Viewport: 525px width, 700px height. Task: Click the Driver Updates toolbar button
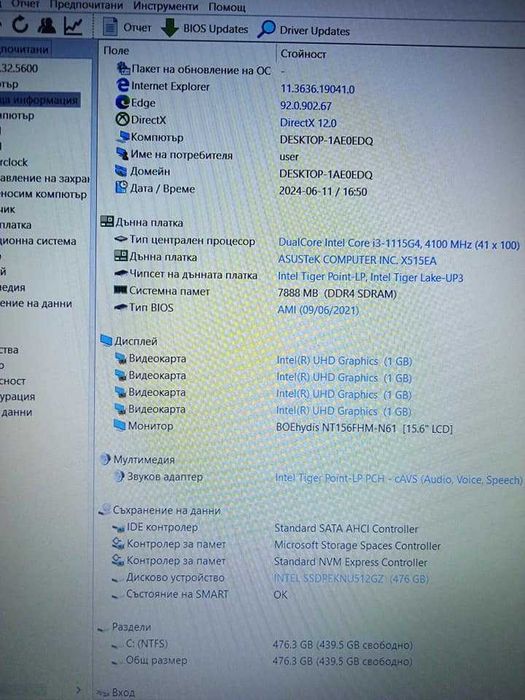point(304,30)
